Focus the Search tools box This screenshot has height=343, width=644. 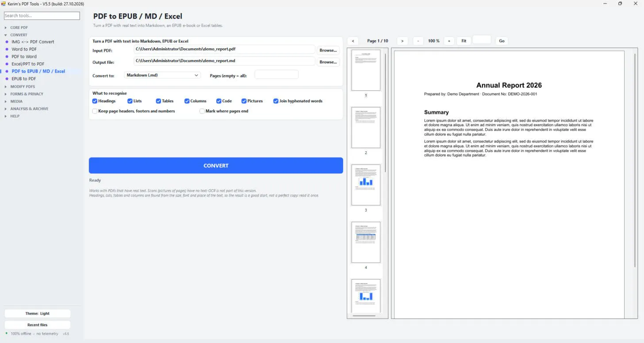(x=42, y=15)
